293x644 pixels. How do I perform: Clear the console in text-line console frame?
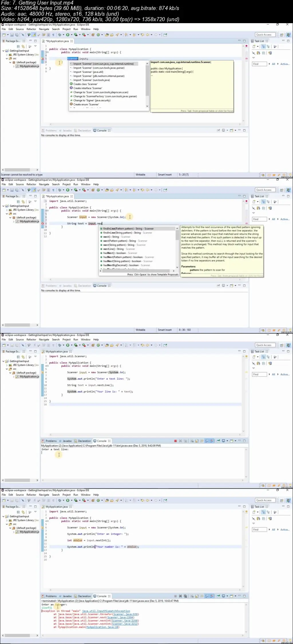[x=192, y=441]
